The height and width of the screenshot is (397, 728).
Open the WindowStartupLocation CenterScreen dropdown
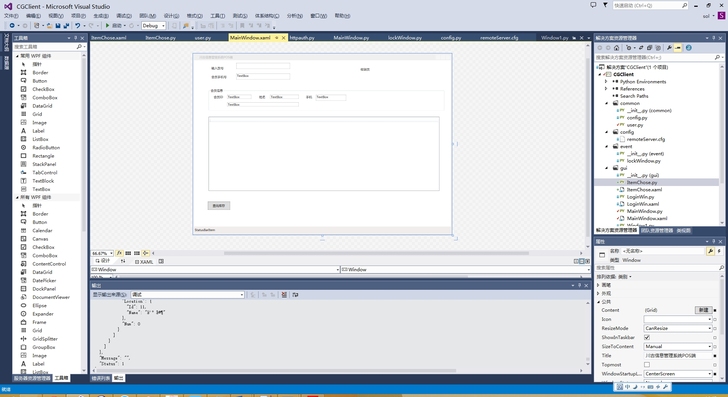(678, 374)
